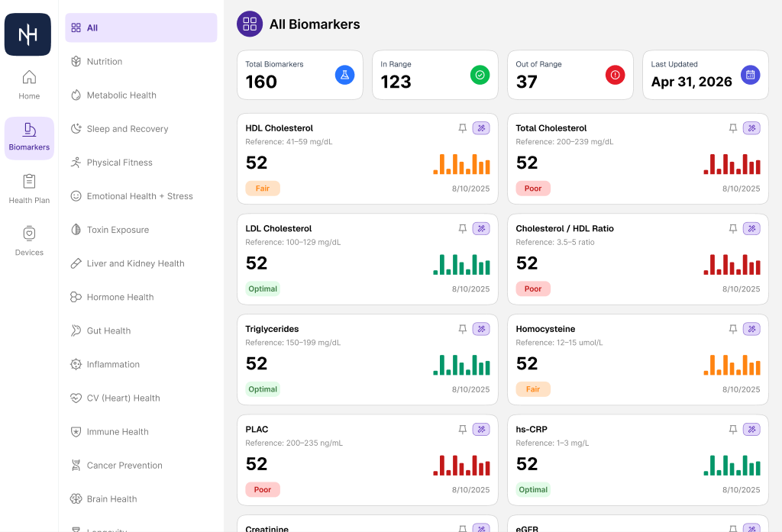Screen dimensions: 782x532
Task: Click the LDL Cholesterol magic wand icon
Action: (x=481, y=228)
